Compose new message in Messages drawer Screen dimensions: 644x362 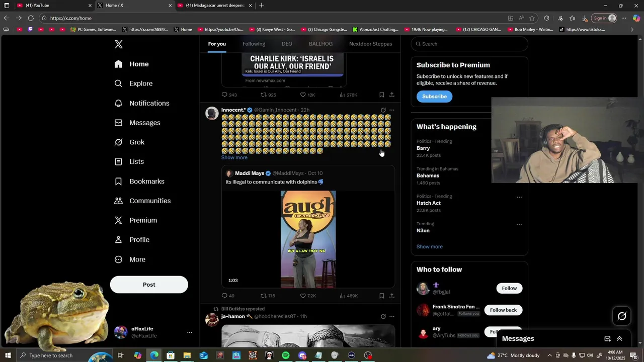coord(607,339)
